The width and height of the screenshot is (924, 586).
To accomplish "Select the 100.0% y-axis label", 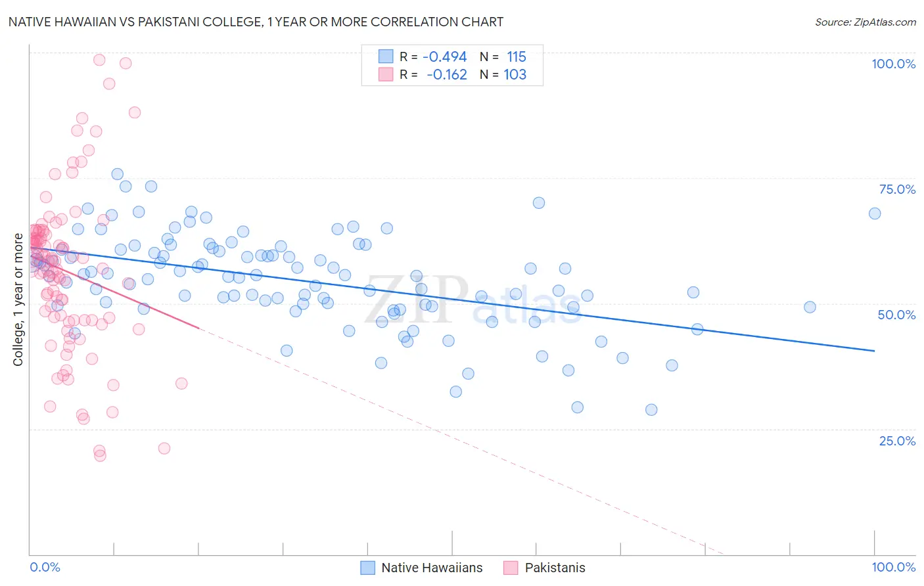I will [x=894, y=64].
